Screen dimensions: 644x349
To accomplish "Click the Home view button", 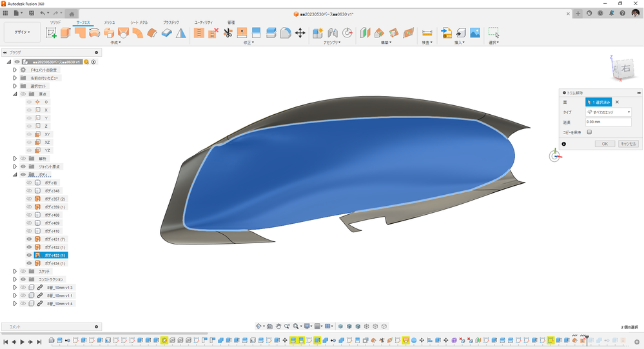I will [72, 14].
